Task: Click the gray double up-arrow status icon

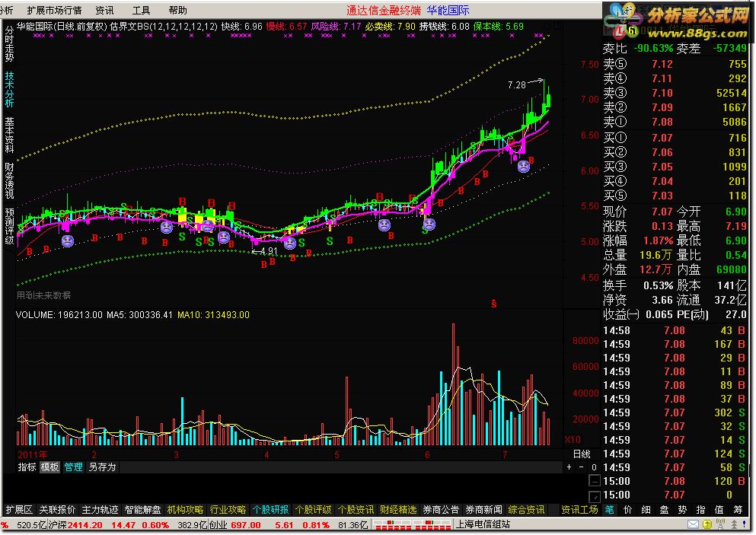Action: (x=735, y=524)
